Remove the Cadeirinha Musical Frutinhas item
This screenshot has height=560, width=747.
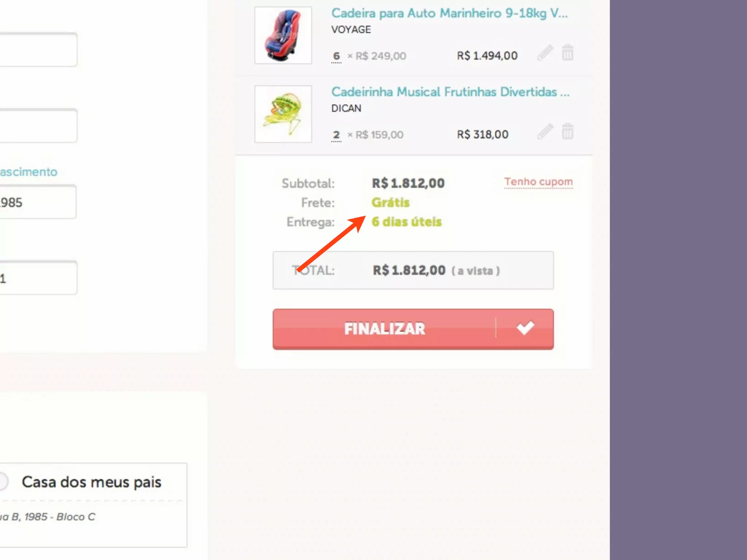click(568, 131)
